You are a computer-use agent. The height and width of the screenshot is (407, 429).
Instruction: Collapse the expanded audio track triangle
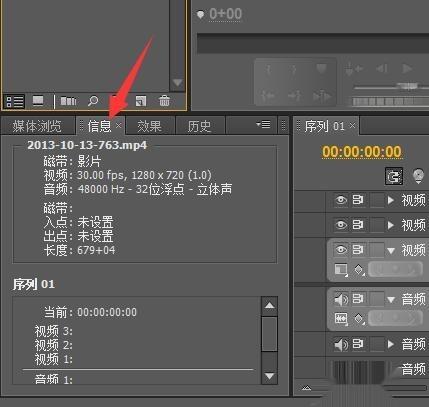[391, 300]
